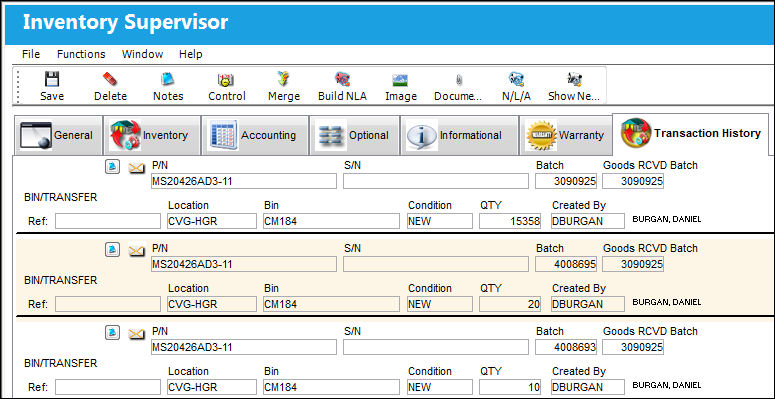Click the Ref field in the QTY 20 record
The image size is (775, 399).
click(x=108, y=304)
